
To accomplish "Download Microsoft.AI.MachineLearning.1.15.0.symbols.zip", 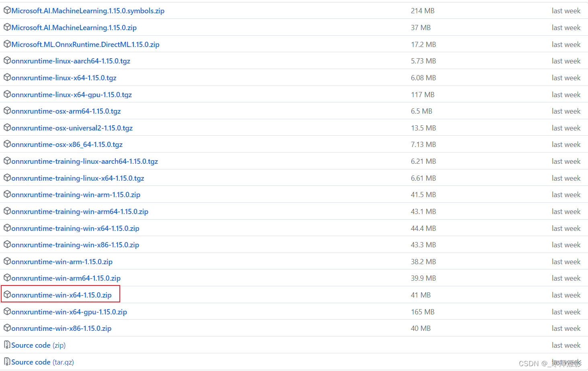I will 88,11.
